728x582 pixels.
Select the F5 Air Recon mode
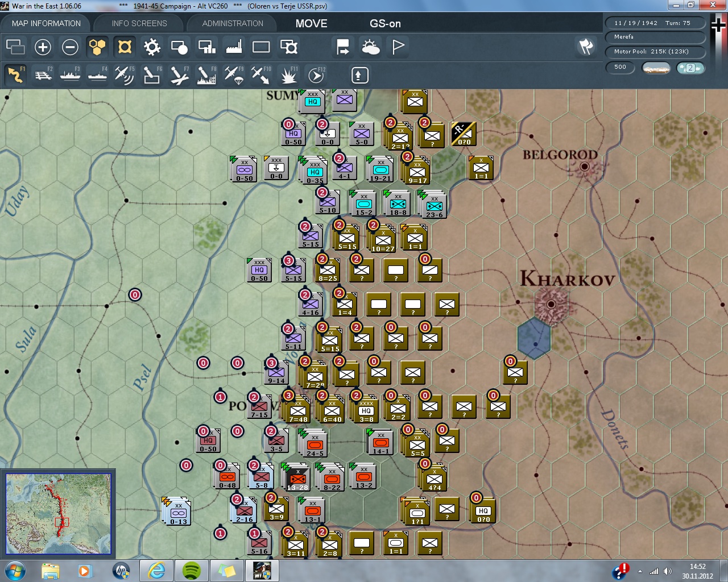tap(125, 75)
